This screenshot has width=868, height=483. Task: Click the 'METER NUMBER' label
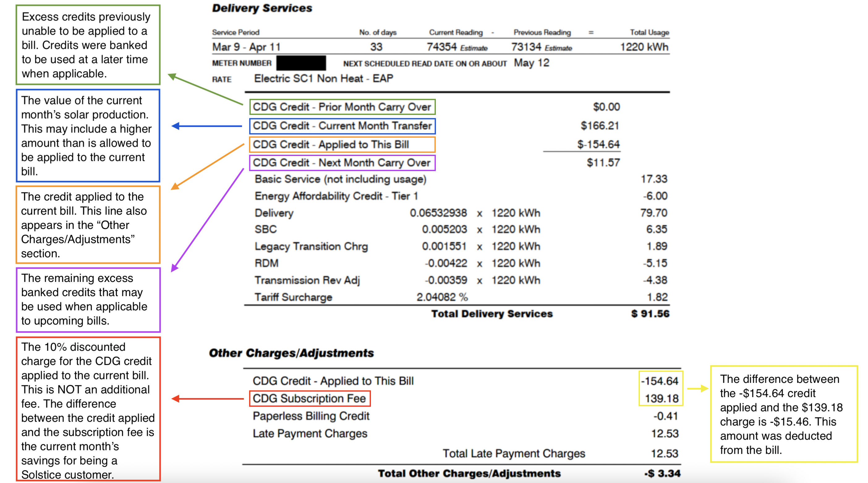click(242, 63)
